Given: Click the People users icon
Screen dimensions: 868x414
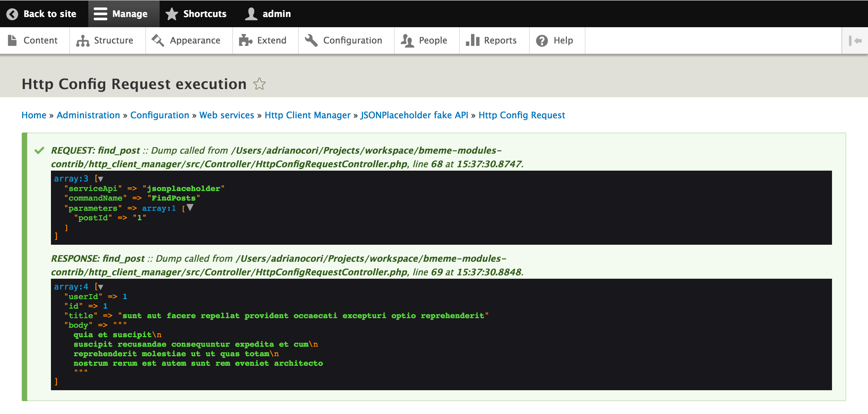Looking at the screenshot, I should 407,40.
